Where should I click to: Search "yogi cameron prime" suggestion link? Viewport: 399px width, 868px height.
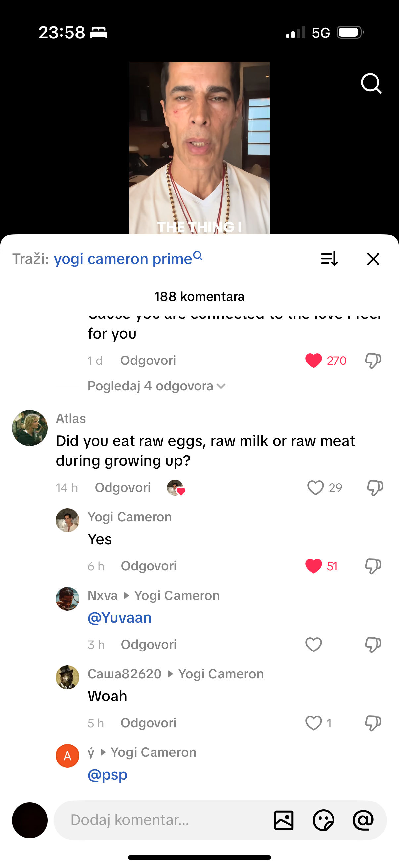point(128,259)
